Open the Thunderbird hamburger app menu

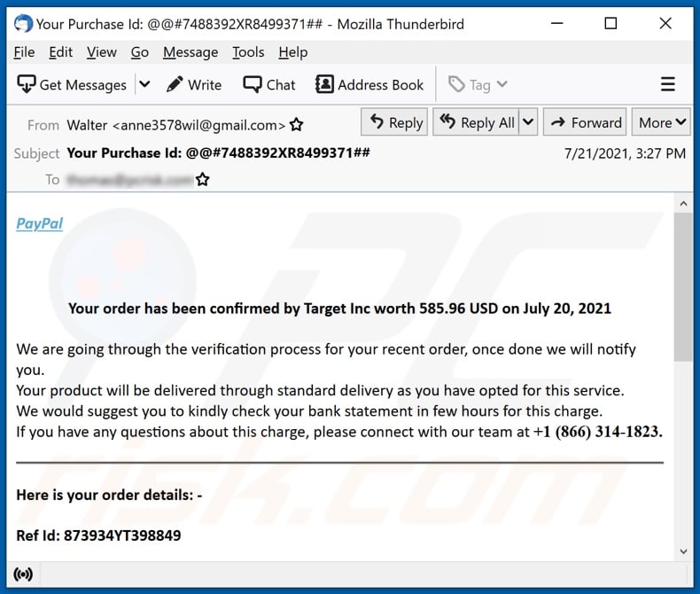(x=668, y=85)
